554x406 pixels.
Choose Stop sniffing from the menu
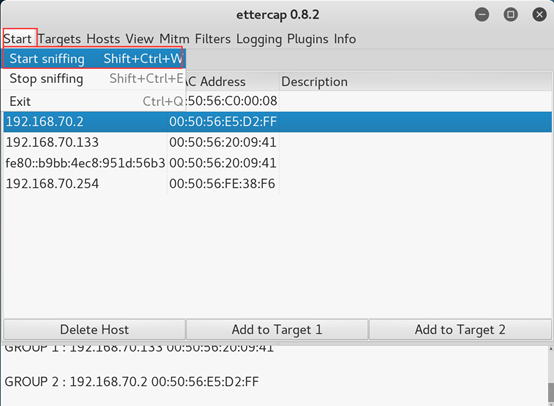(93, 79)
